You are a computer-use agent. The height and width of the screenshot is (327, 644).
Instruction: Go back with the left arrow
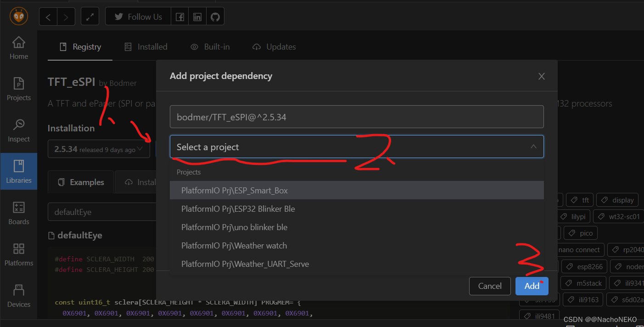pyautogui.click(x=48, y=17)
